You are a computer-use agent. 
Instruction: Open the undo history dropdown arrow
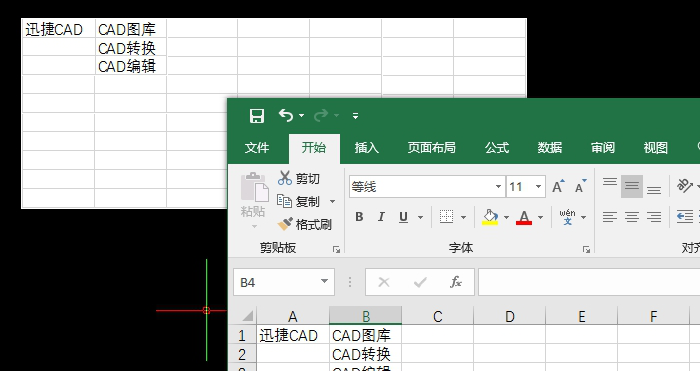(x=302, y=116)
